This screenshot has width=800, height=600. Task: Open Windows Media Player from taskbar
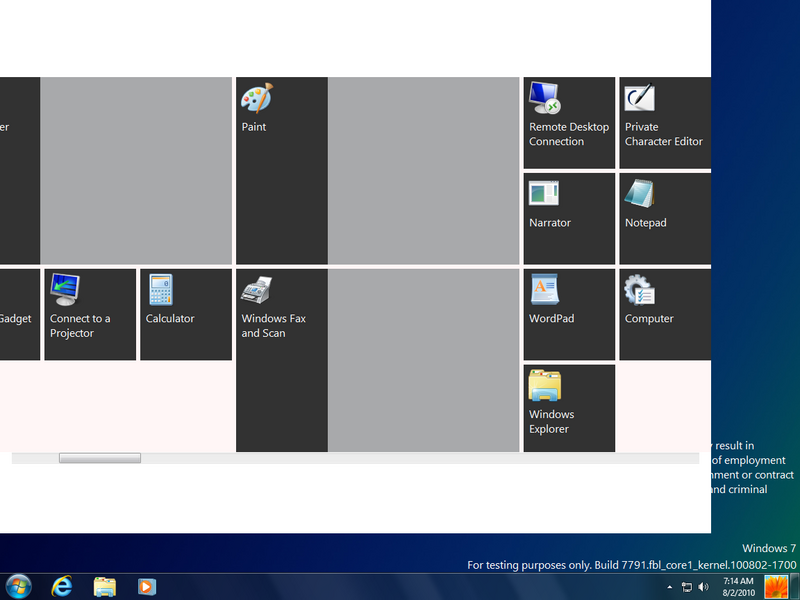[147, 586]
